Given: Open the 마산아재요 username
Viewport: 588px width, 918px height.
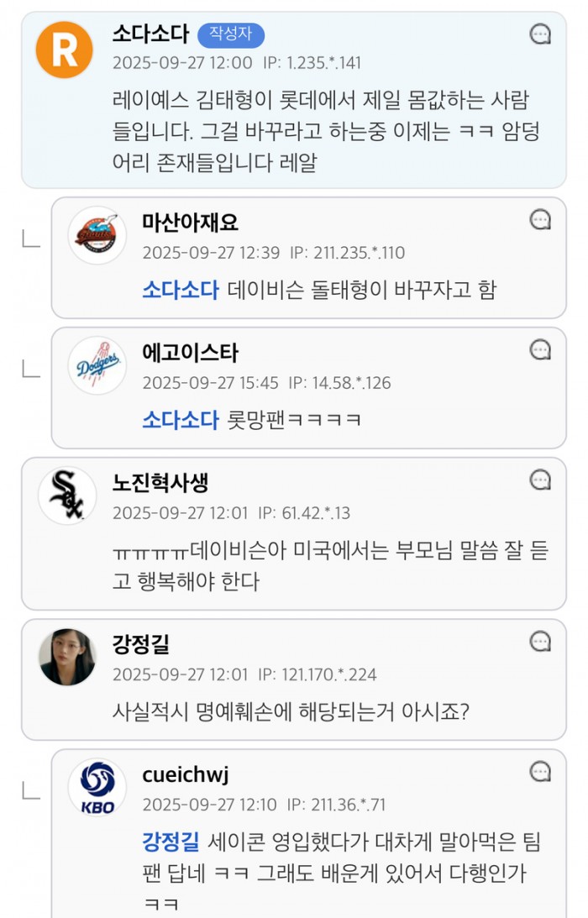Looking at the screenshot, I should tap(190, 223).
